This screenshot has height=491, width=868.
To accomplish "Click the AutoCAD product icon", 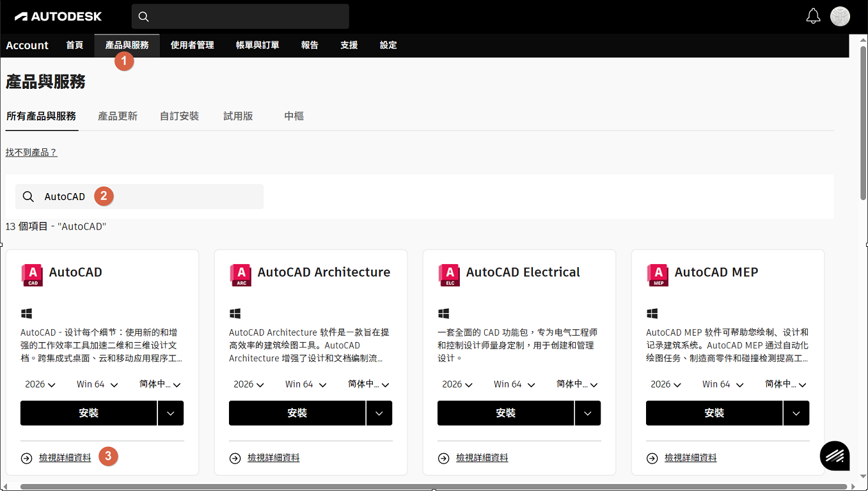I will pos(32,275).
